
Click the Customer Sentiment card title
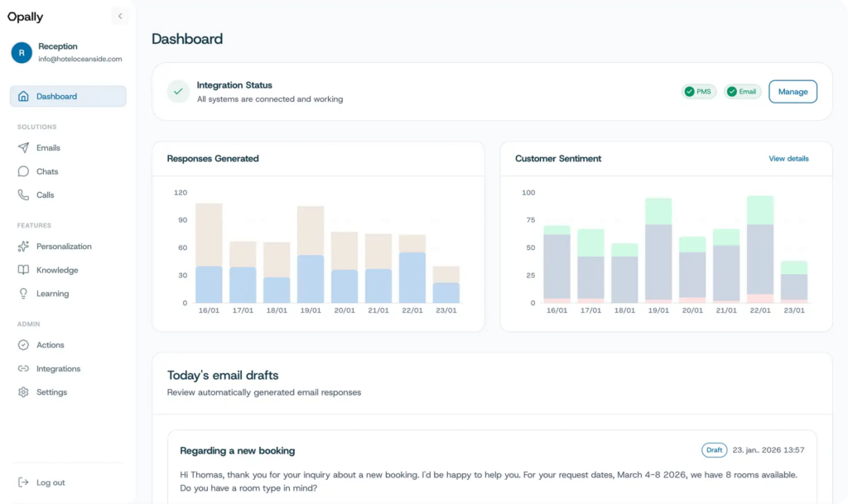tap(557, 159)
